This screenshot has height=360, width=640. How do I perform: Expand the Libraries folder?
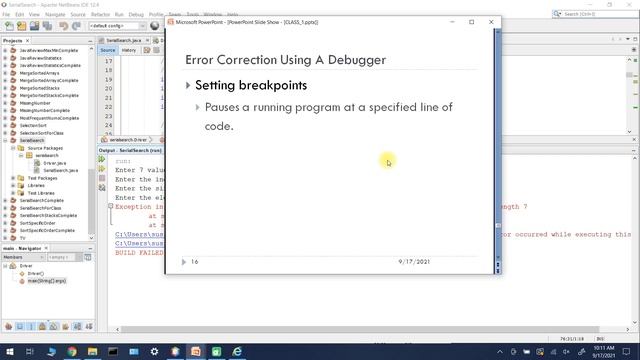(x=13, y=185)
